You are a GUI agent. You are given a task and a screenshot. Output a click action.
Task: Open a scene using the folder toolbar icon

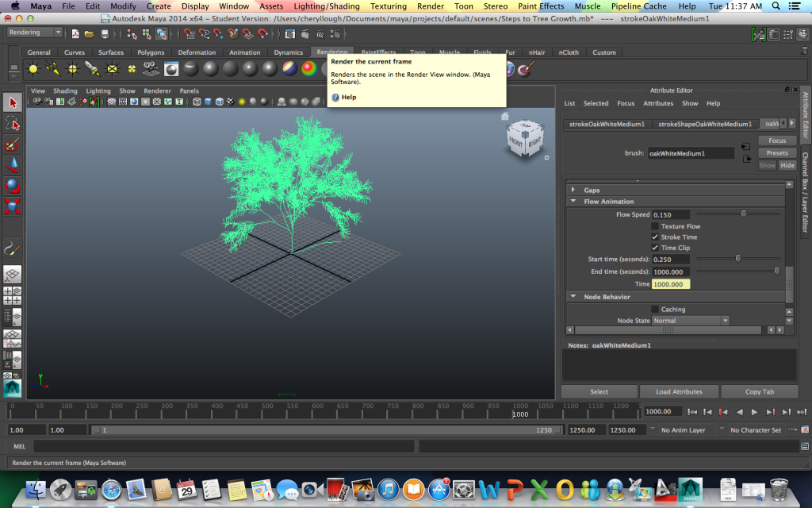(90, 33)
